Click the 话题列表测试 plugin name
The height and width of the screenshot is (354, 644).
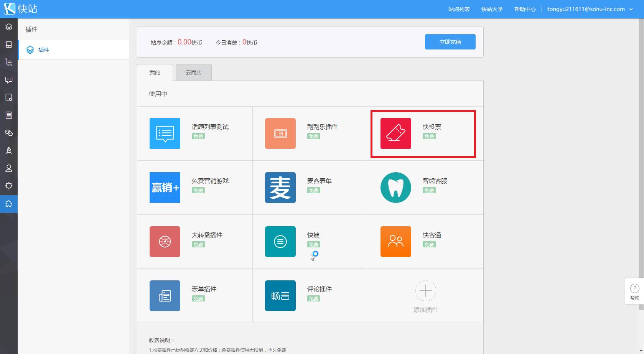(x=210, y=127)
